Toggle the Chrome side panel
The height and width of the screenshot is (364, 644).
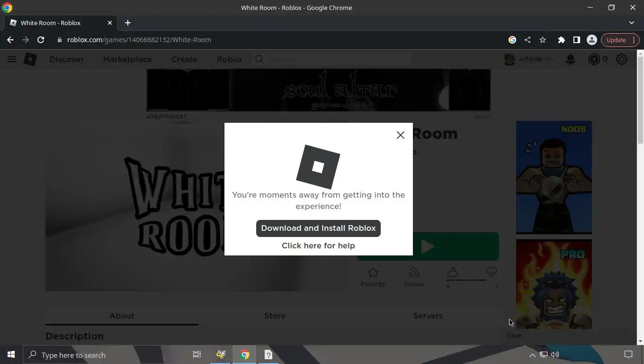click(x=576, y=40)
